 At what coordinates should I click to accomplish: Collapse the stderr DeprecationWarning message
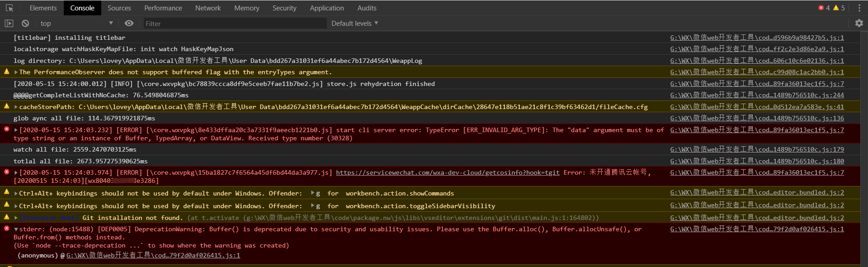pyautogui.click(x=16, y=230)
